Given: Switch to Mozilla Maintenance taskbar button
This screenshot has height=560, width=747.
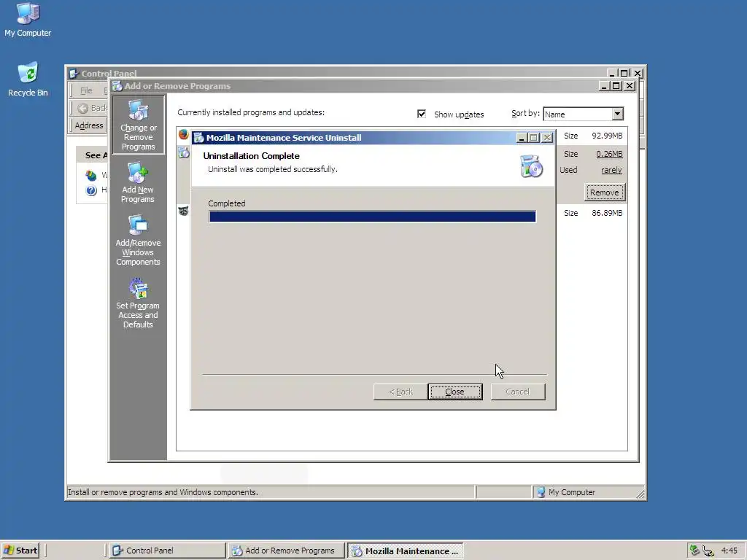Looking at the screenshot, I should [x=405, y=551].
